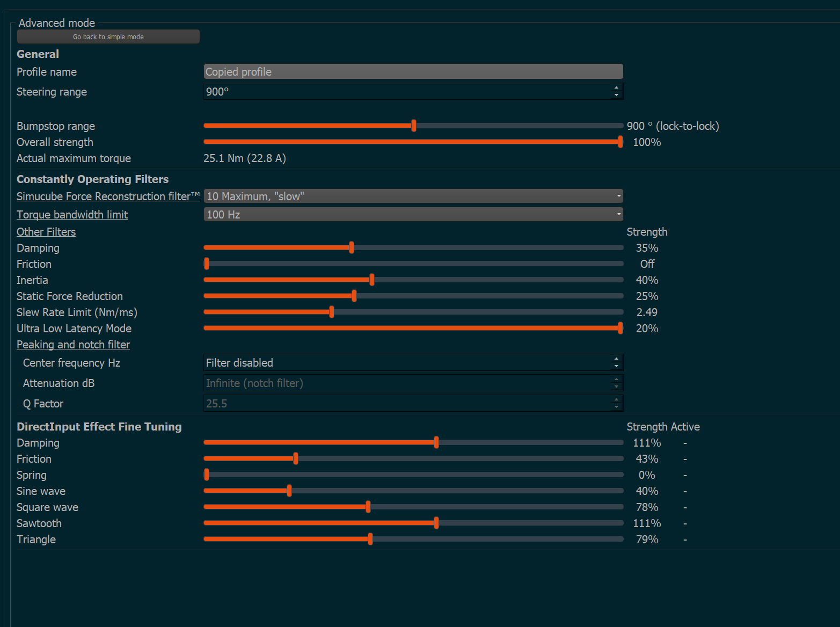Adjust the Triangle slider
Screen dimensions: 840x627
click(x=413, y=539)
